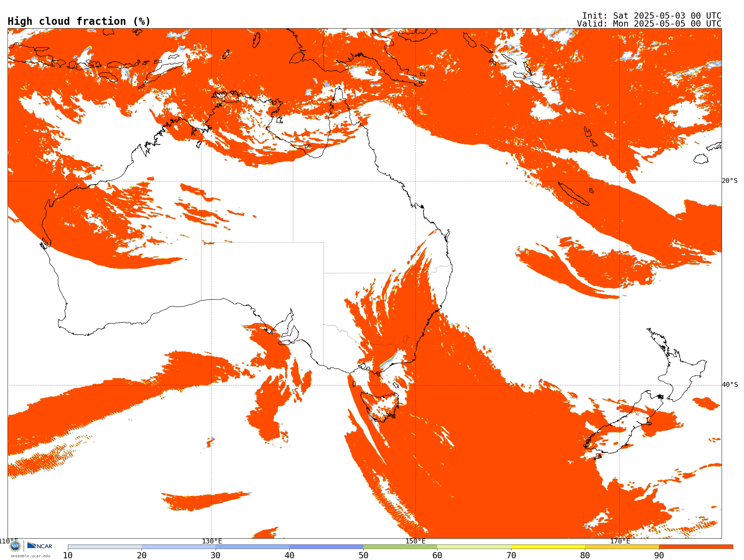Click the periwinkle 40-50 colorbar segment
Viewport: 744px width, 560px height.
326,547
